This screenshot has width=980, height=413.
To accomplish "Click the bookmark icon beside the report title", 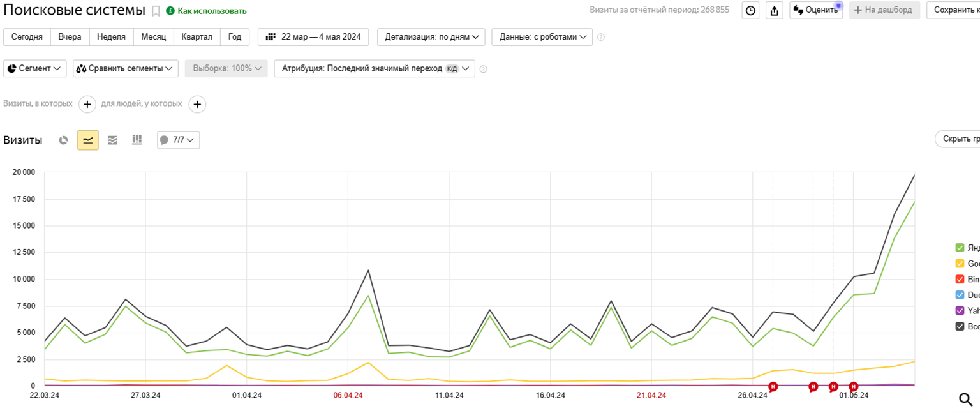I will click(156, 11).
